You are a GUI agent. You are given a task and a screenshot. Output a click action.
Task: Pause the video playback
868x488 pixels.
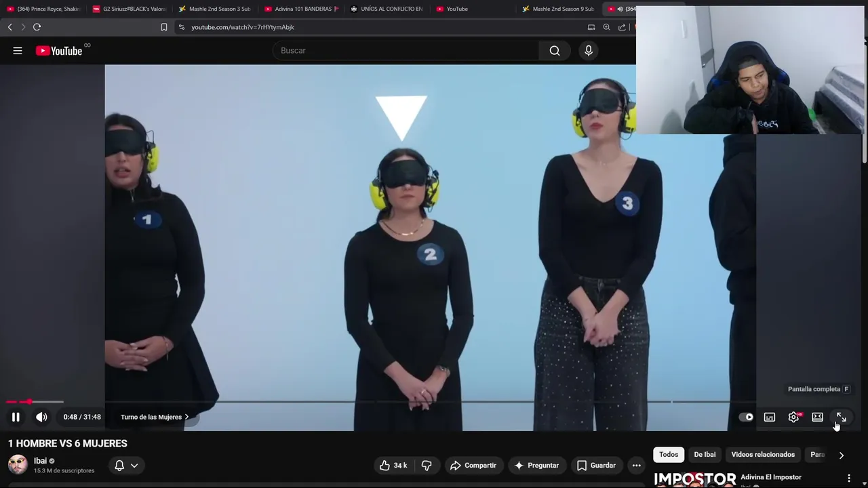click(x=16, y=417)
